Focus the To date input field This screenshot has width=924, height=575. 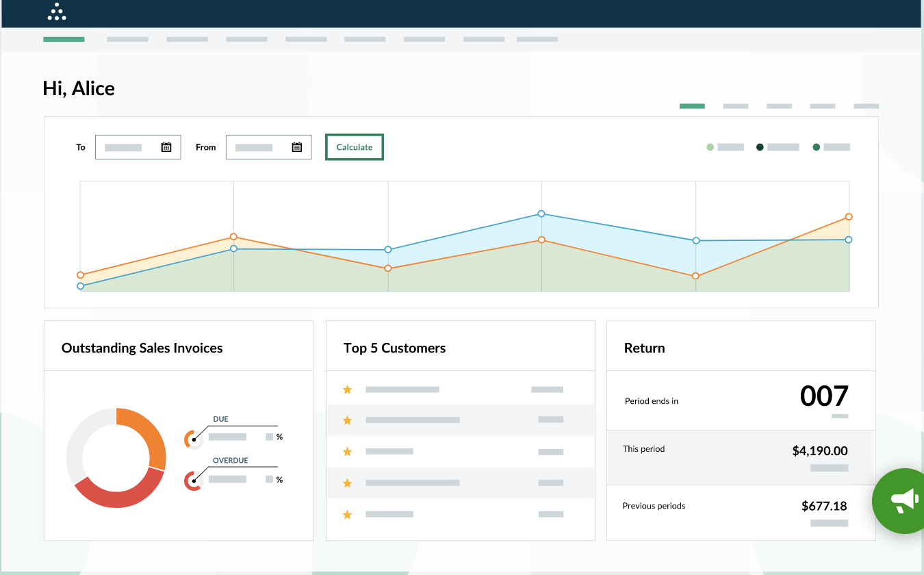(x=138, y=147)
